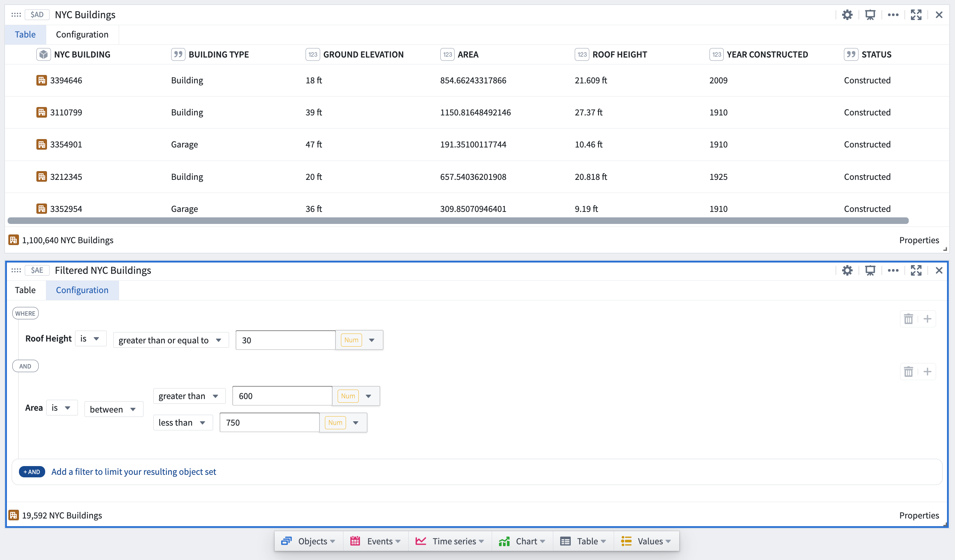Open the Time series menu in bottom toolbar
The width and height of the screenshot is (955, 560).
[x=450, y=541]
